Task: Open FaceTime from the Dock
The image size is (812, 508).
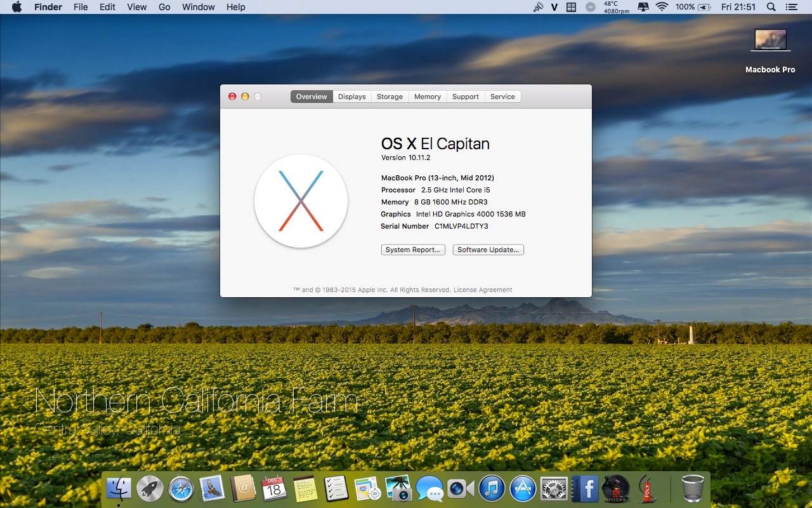Action: tap(461, 489)
